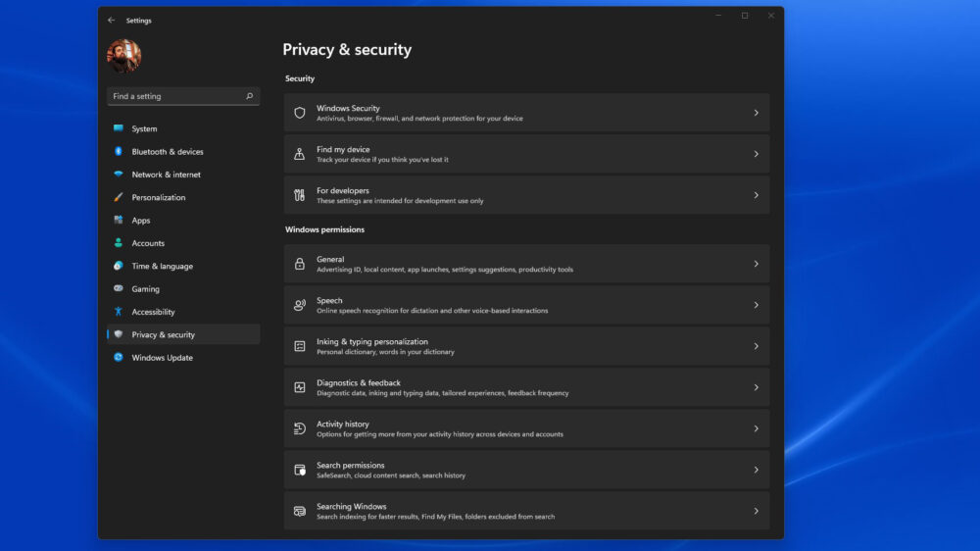Open Searching Windows title
Screen dimensions: 980x551
tap(351, 507)
